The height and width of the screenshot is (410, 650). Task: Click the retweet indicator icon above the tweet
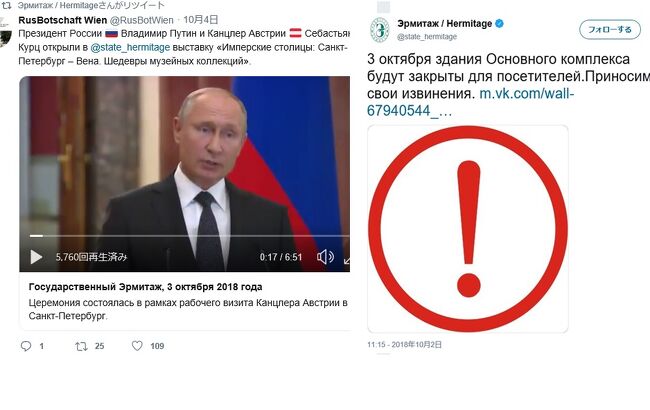tap(7, 5)
